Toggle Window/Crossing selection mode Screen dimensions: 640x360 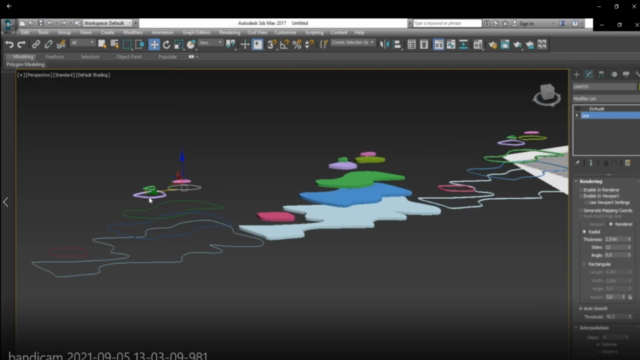click(140, 44)
